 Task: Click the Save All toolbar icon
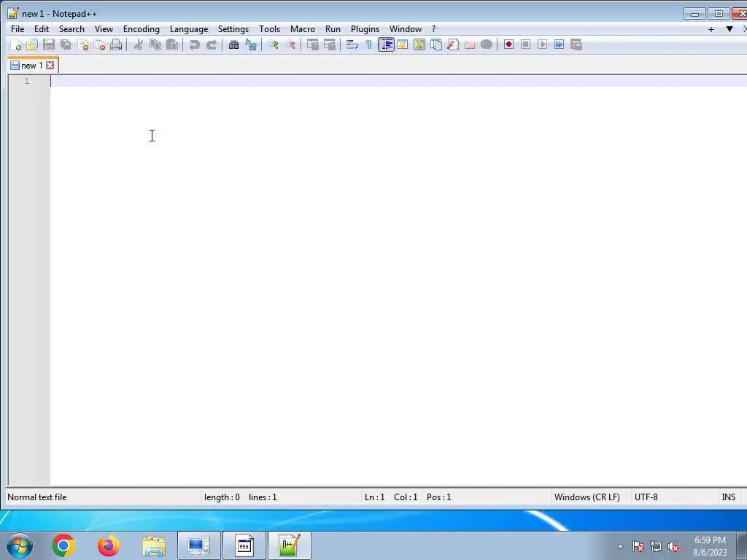[x=66, y=44]
